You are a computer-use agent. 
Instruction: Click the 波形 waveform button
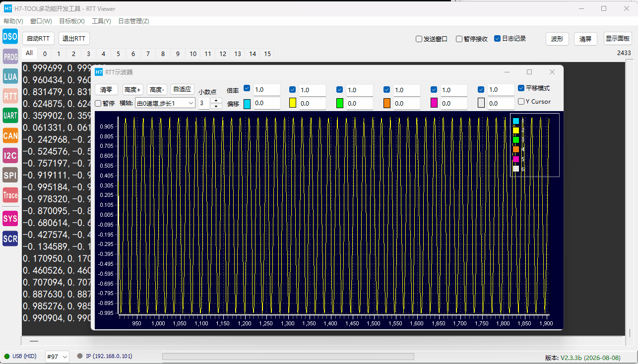click(557, 39)
